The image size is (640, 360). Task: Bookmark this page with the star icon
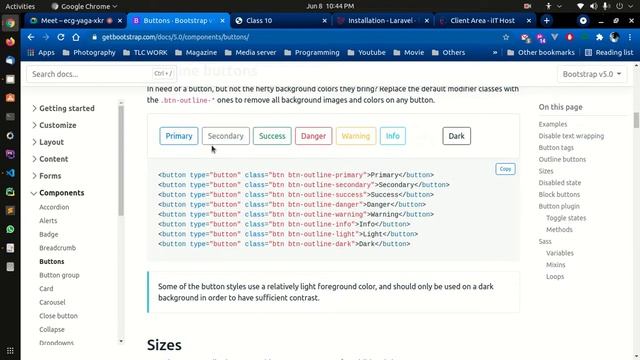coord(506,37)
